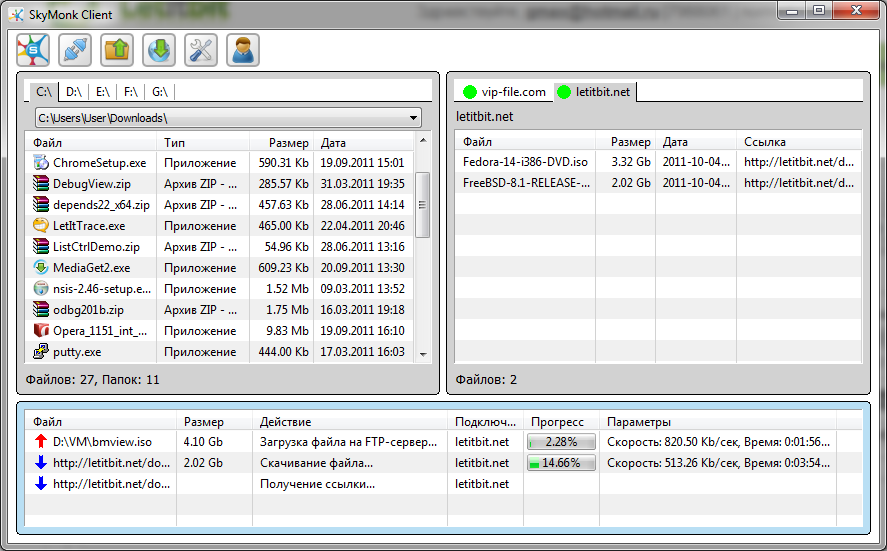Click the LetItTrace.exe file icon
This screenshot has width=887, height=551.
coord(41,225)
